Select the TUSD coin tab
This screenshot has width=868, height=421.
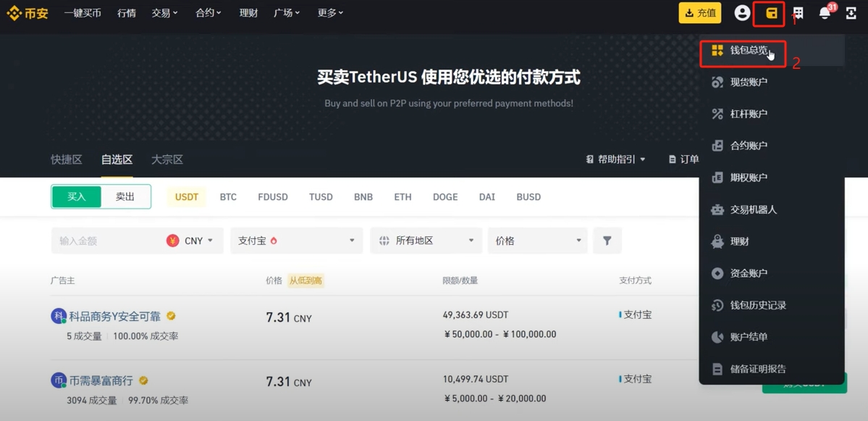pos(321,196)
